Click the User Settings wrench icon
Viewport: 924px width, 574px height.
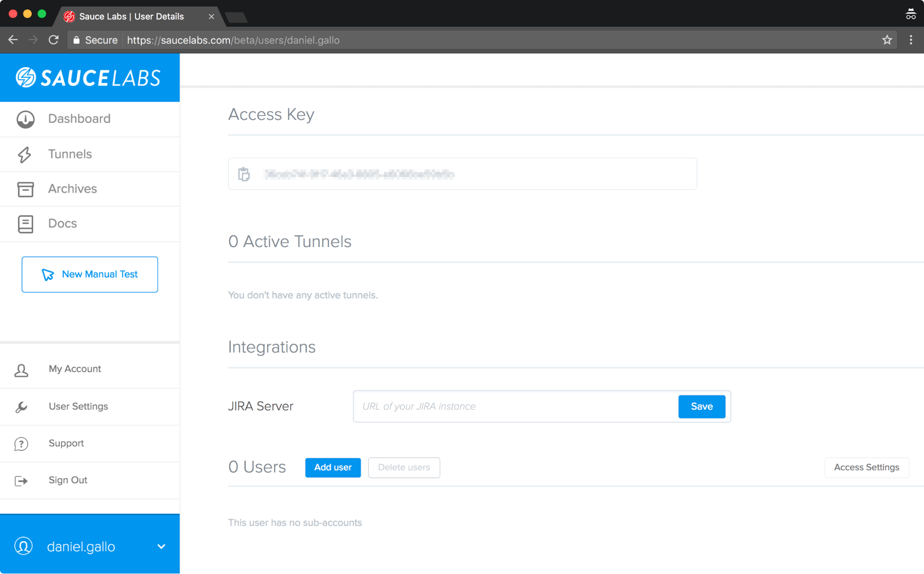21,407
